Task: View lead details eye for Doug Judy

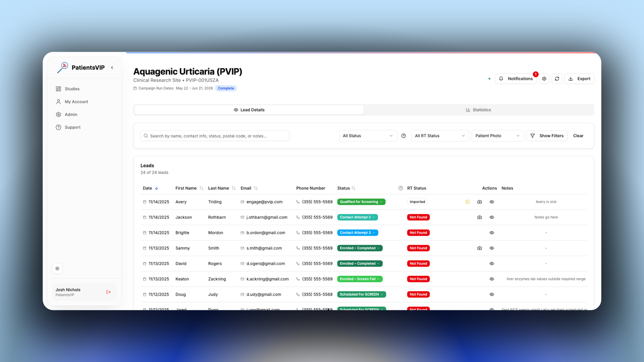Action: pos(491,294)
